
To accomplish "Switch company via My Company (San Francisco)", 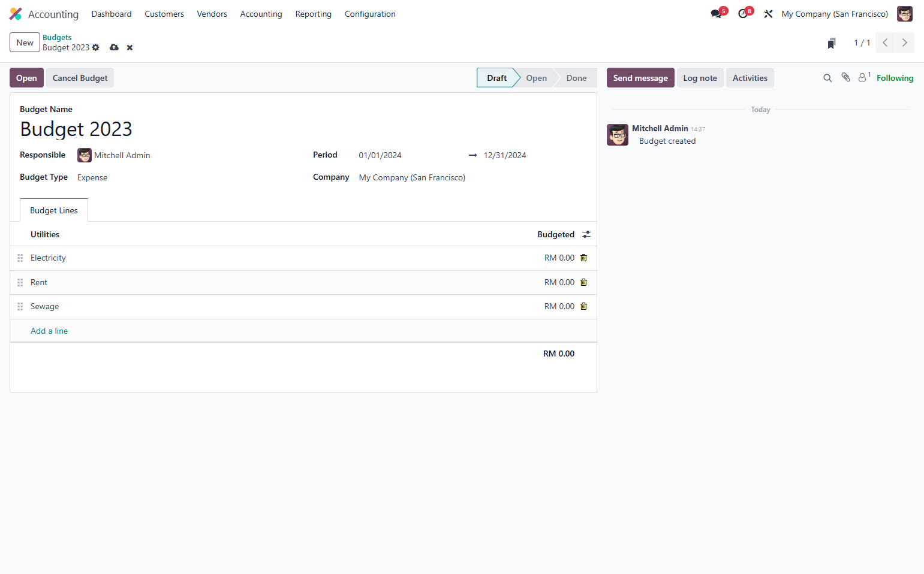I will tap(835, 14).
